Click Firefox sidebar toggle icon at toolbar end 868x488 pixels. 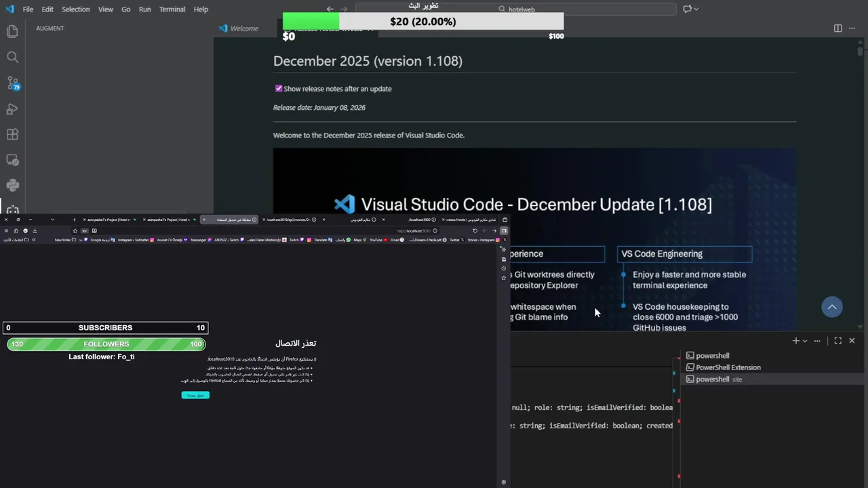pyautogui.click(x=504, y=231)
